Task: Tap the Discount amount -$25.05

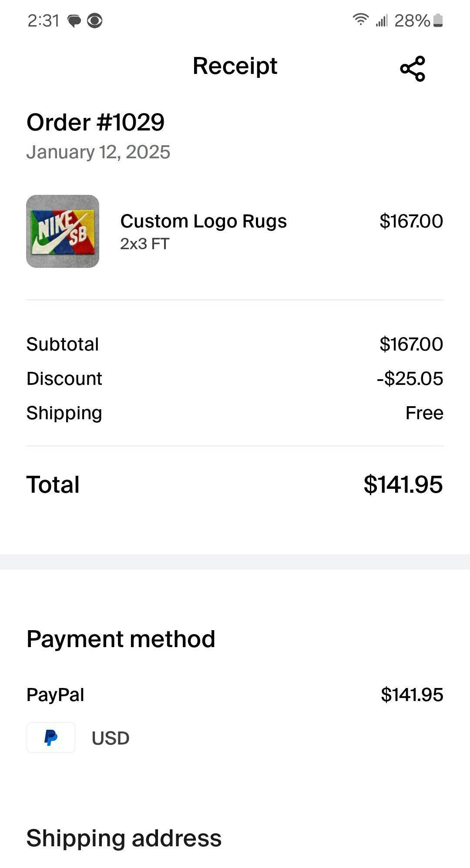Action: tap(410, 378)
